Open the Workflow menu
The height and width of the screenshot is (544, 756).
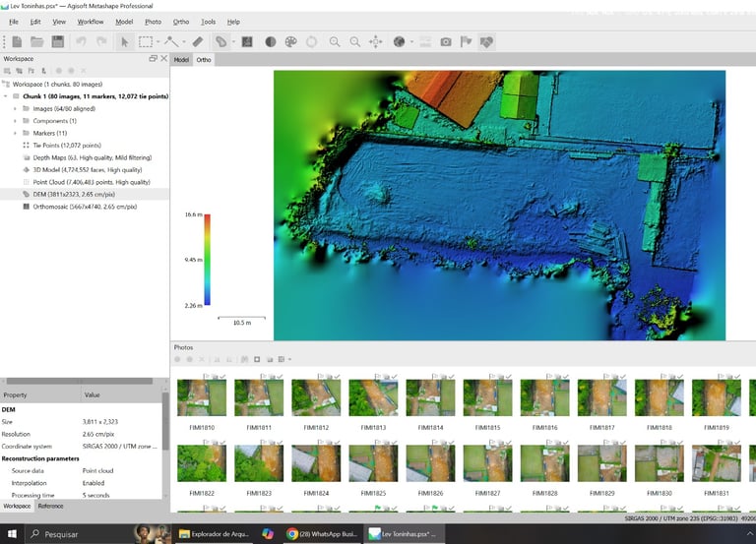(90, 22)
